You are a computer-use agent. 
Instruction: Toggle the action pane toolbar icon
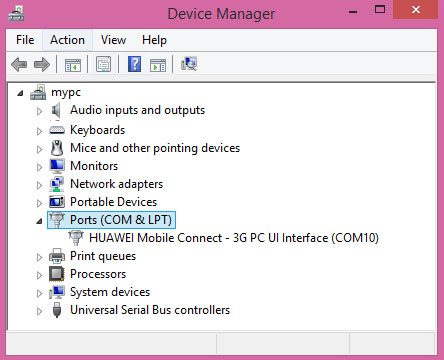[158, 65]
